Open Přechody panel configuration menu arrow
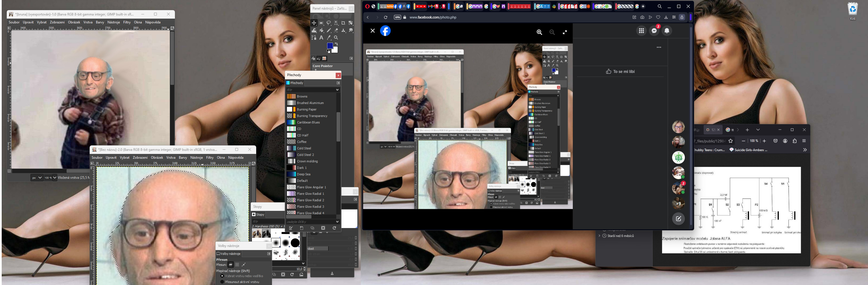Screen dimensions: 868x285 338,83
